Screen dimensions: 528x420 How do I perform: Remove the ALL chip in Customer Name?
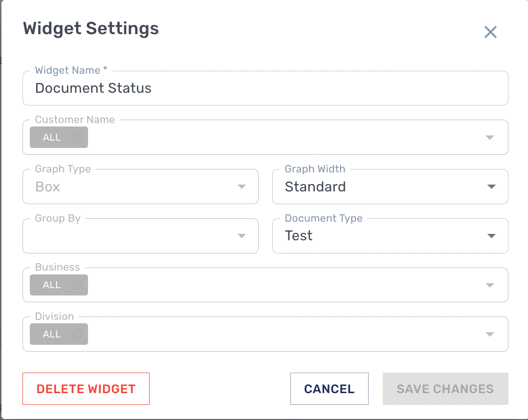pyautogui.click(x=77, y=138)
